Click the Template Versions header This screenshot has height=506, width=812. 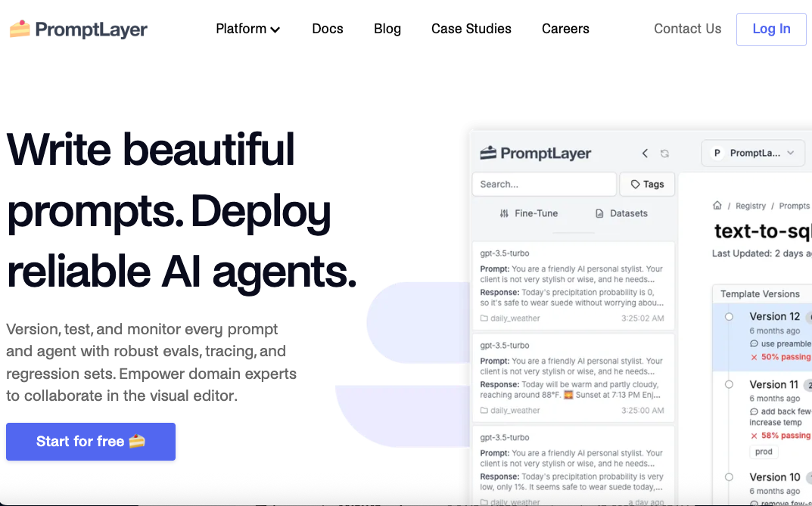761,294
